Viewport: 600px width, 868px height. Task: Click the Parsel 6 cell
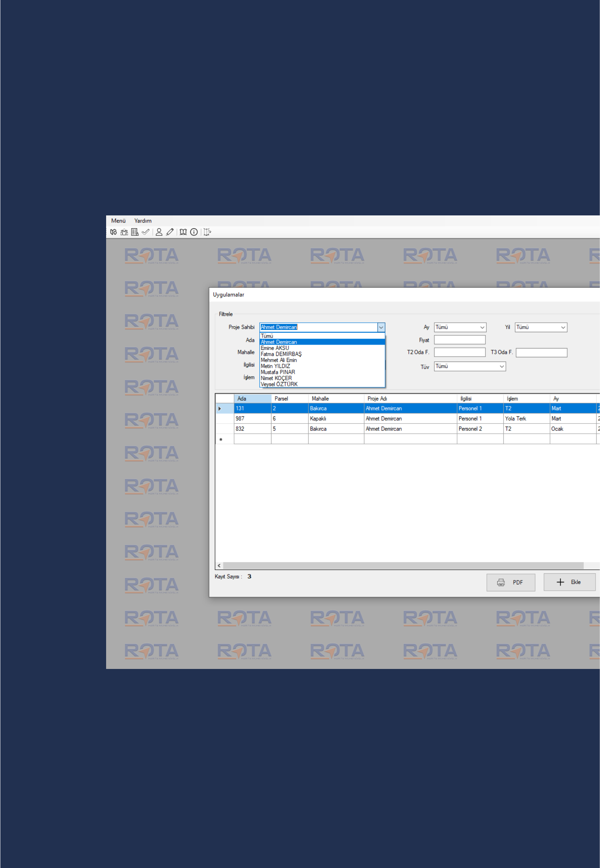tap(290, 418)
